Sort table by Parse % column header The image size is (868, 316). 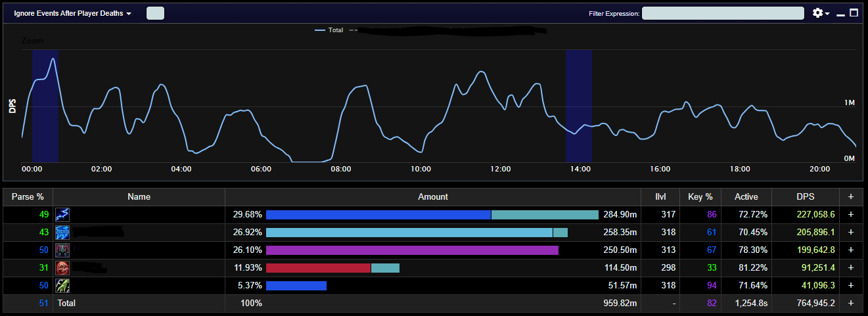[28, 196]
